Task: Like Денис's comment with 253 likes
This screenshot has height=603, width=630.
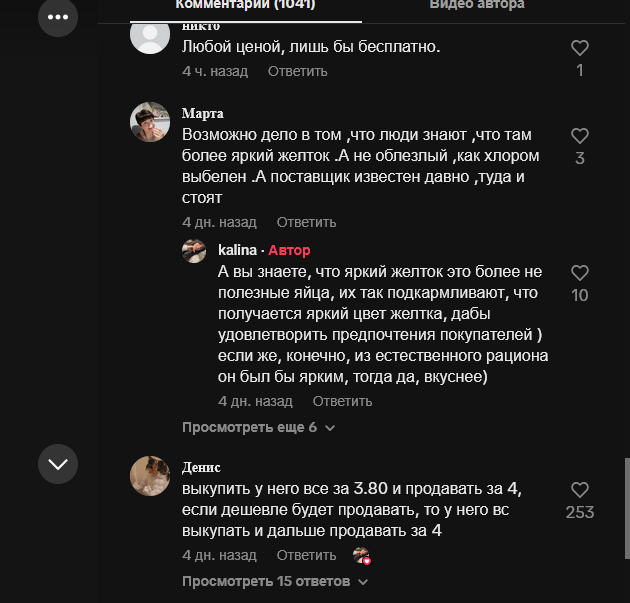Action: point(579,490)
